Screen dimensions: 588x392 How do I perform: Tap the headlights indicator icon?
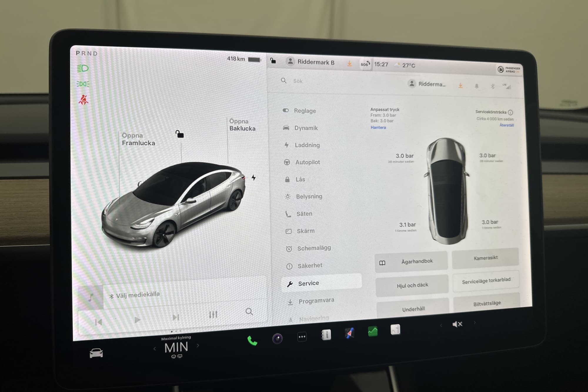(x=83, y=69)
